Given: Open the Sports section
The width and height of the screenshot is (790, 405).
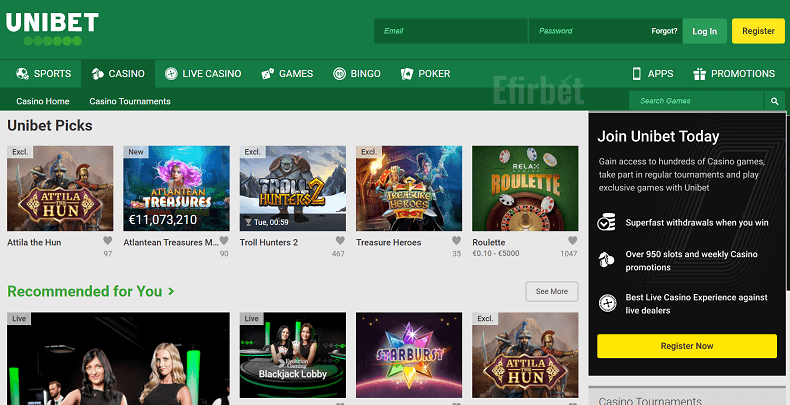Looking at the screenshot, I should (x=43, y=73).
